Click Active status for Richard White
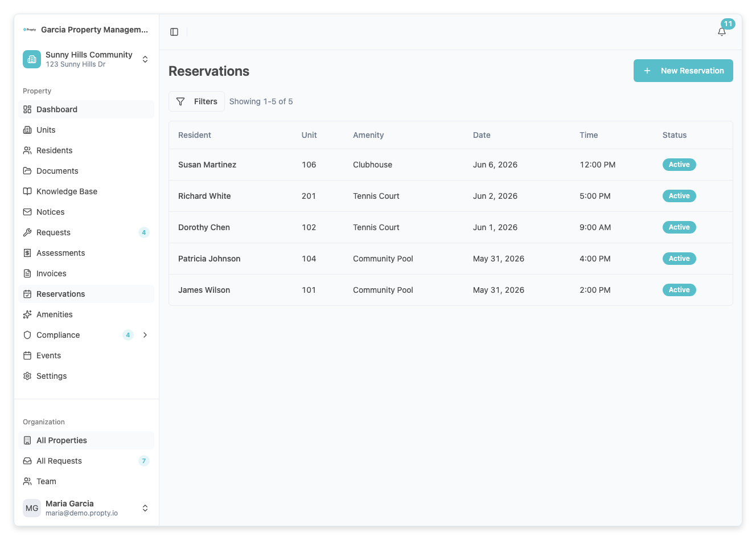The height and width of the screenshot is (540, 756). click(679, 196)
